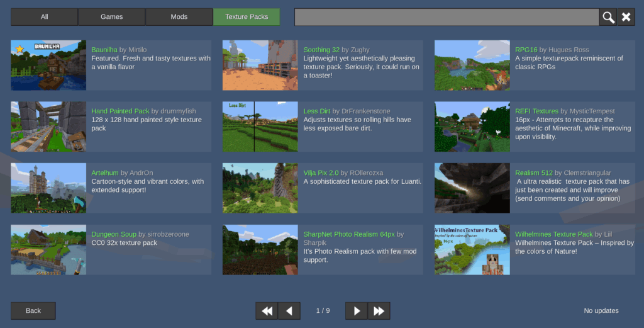Image resolution: width=644 pixels, height=328 pixels.
Task: Switch to the Games tab
Action: (x=111, y=17)
